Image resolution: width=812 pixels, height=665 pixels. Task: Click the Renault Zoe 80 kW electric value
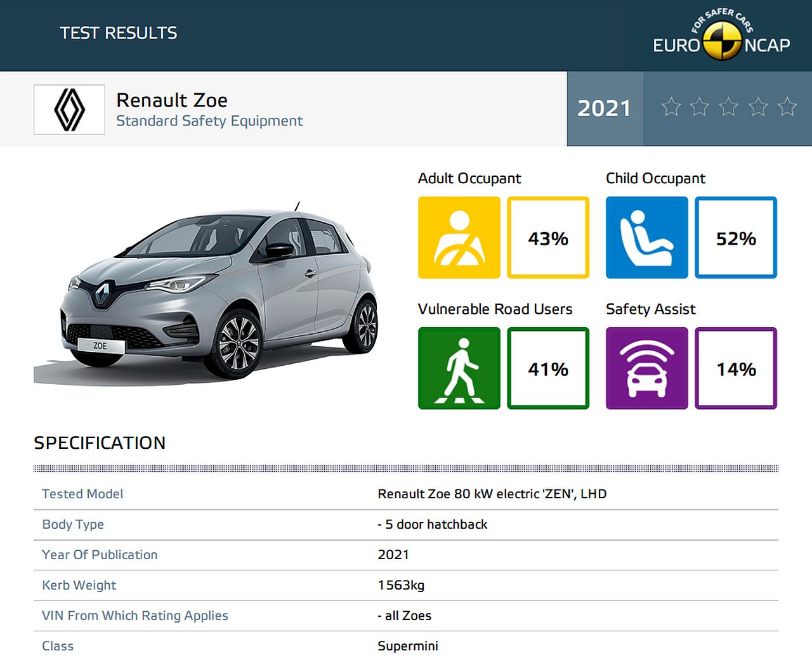492,494
